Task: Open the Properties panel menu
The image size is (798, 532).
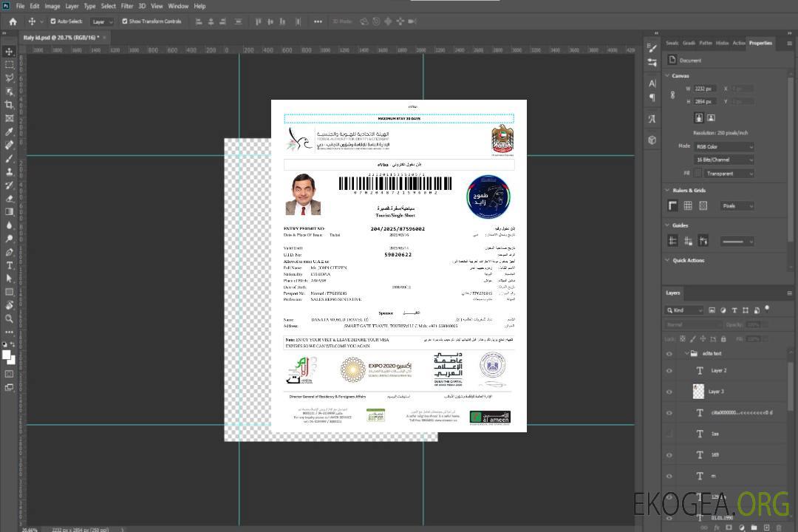Action: (789, 44)
